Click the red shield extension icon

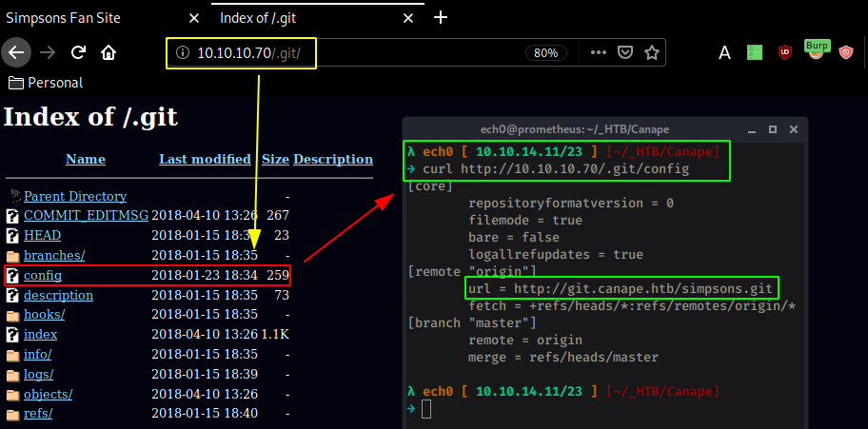click(846, 52)
